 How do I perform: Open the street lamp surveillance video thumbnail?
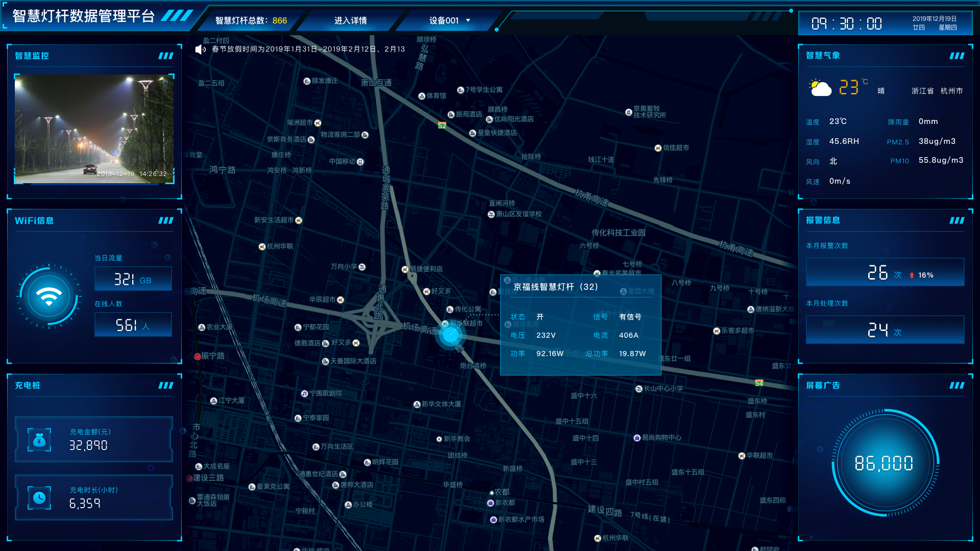pos(94,129)
